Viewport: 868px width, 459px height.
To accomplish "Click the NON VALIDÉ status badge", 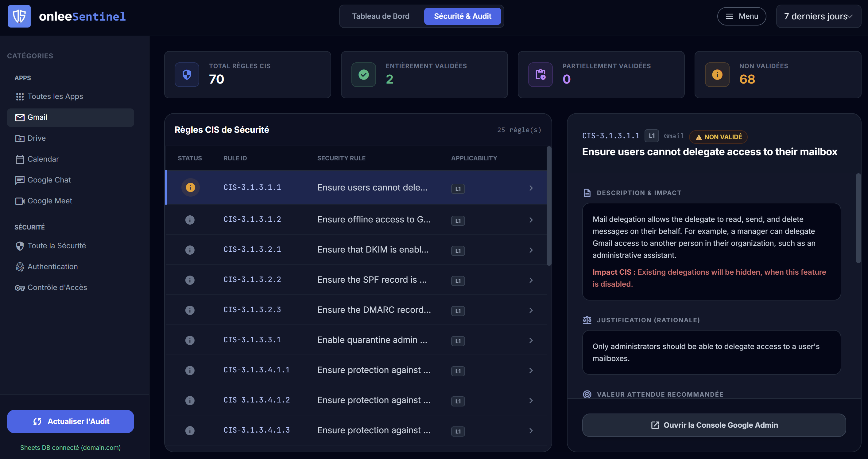I will 719,137.
